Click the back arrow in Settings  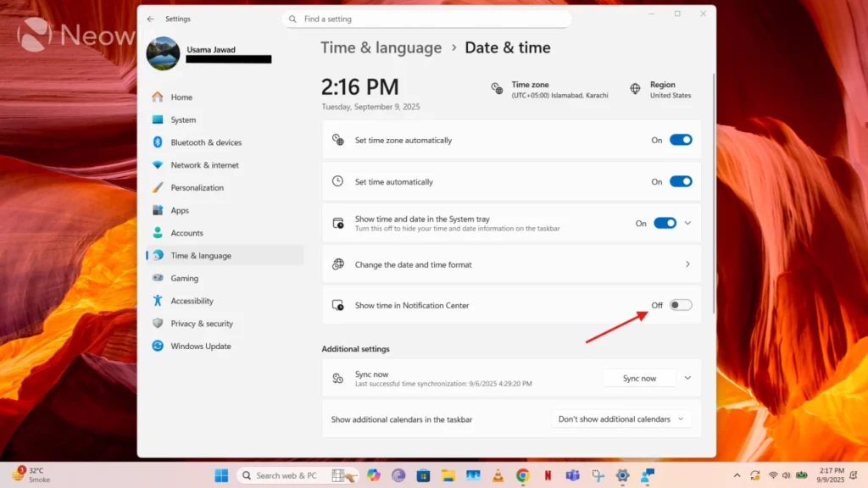(x=151, y=19)
